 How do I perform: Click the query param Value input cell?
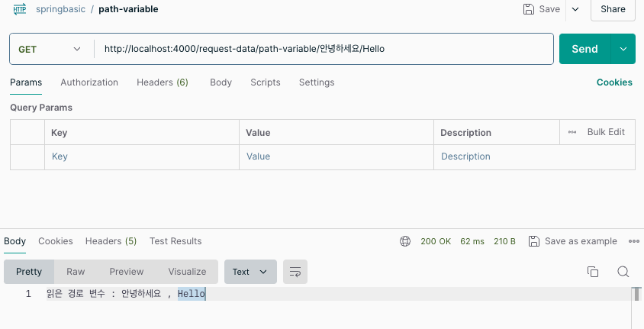(336, 156)
